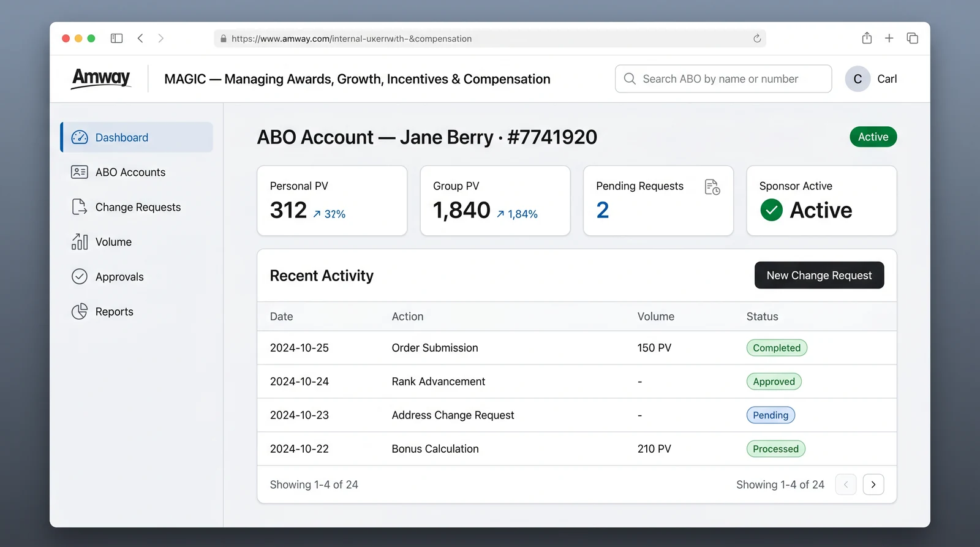This screenshot has width=980, height=547.
Task: Click the browser URL address field
Action: tap(490, 39)
